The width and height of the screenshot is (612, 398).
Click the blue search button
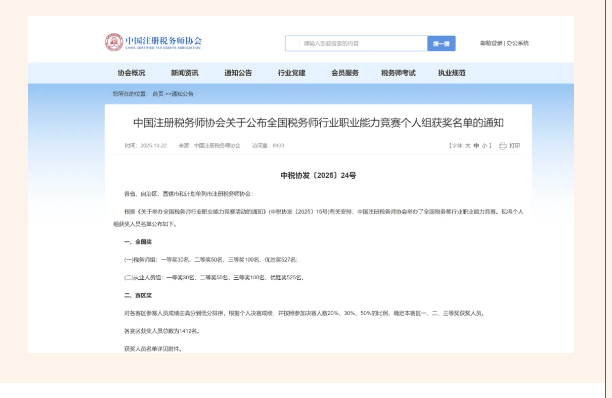click(x=441, y=43)
